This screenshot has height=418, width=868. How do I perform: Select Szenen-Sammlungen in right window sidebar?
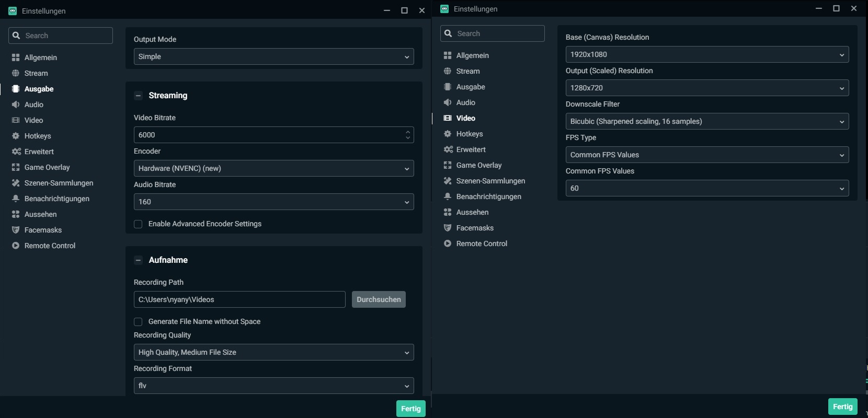point(490,181)
